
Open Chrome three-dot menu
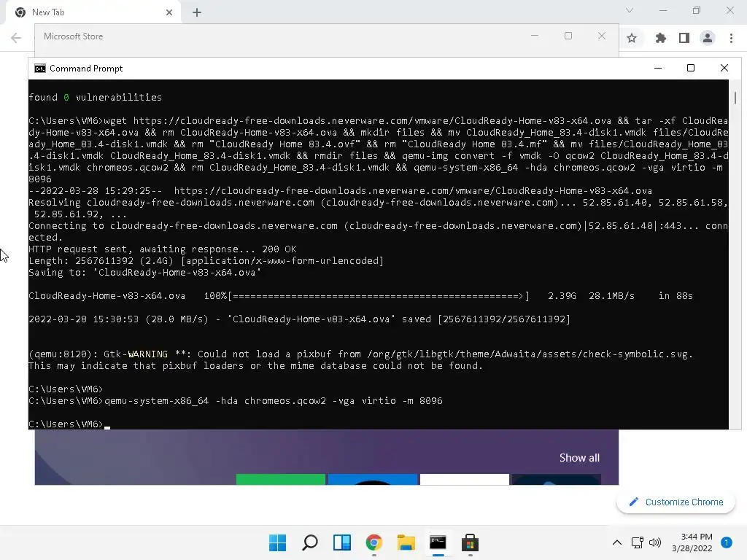pyautogui.click(x=731, y=38)
